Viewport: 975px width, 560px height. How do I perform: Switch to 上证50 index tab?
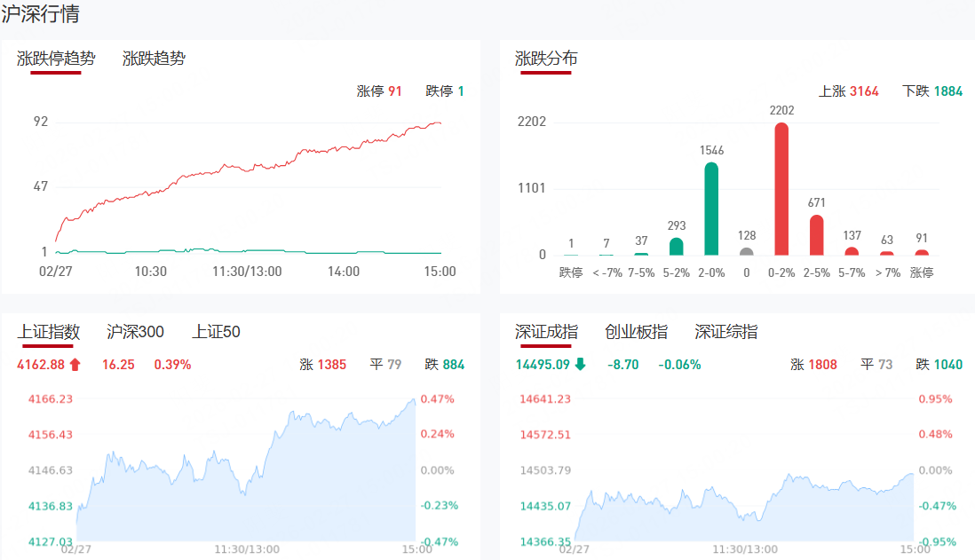(x=216, y=332)
